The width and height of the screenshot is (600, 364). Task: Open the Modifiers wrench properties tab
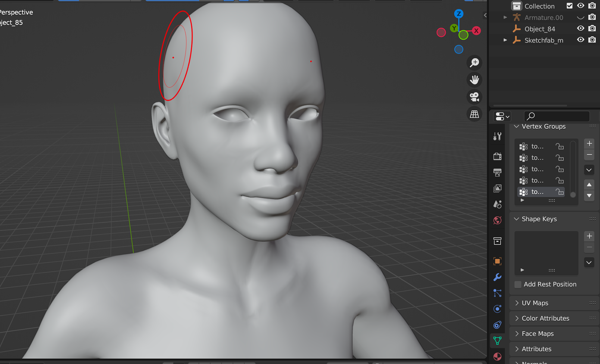497,277
